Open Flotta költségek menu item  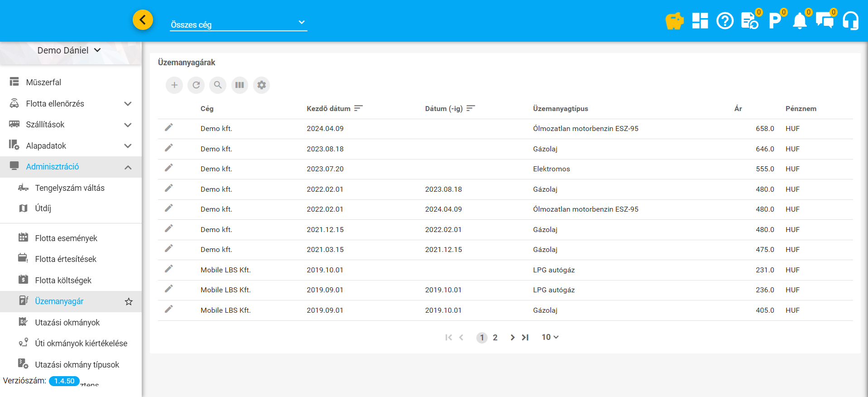click(63, 281)
